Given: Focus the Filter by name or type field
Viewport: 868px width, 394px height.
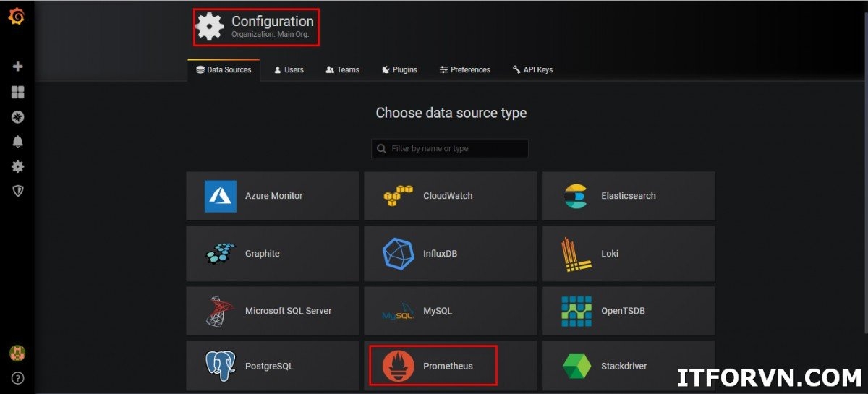Looking at the screenshot, I should (x=457, y=148).
